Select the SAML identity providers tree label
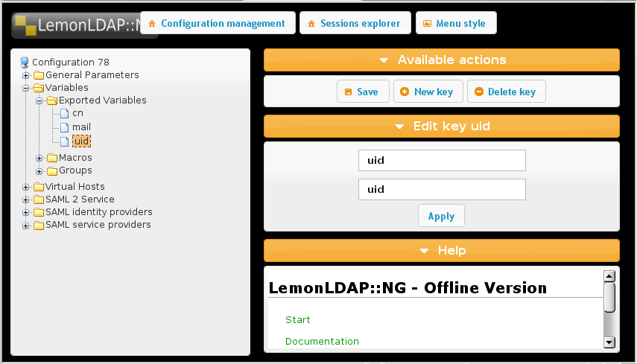This screenshot has height=364, width=637. pos(99,212)
